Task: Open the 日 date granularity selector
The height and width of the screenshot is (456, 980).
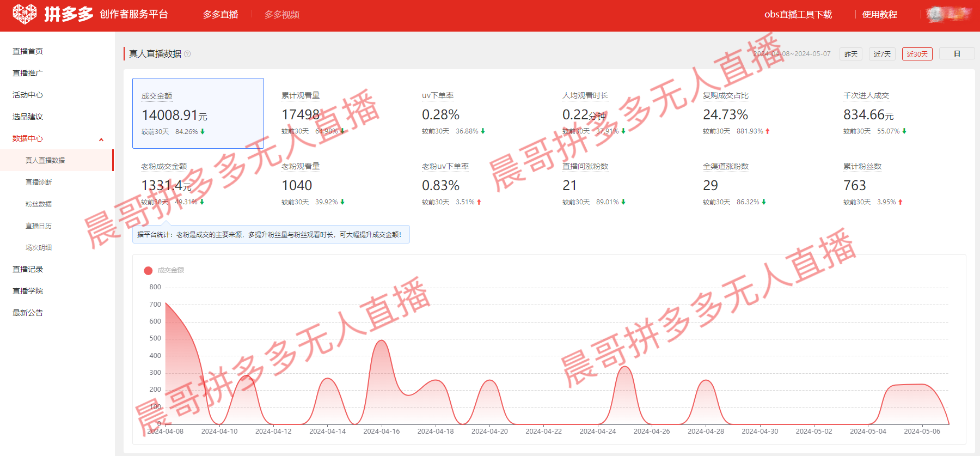Action: (x=957, y=54)
